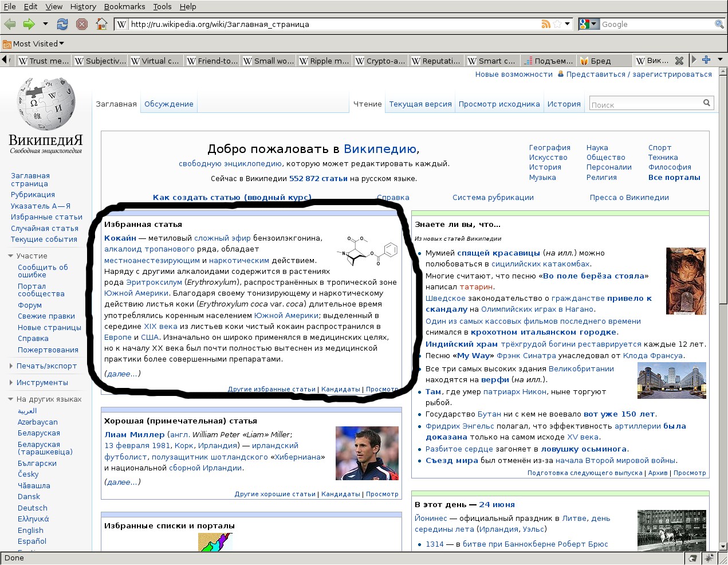
Task: Open the 552 872 статьи link
Action: coord(318,178)
